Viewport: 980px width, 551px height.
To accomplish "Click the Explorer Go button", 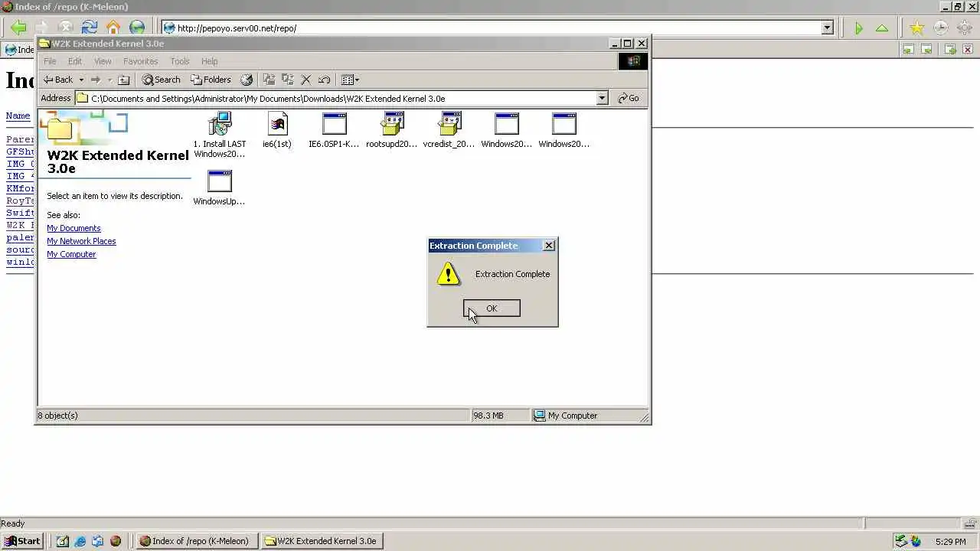I will (x=629, y=98).
